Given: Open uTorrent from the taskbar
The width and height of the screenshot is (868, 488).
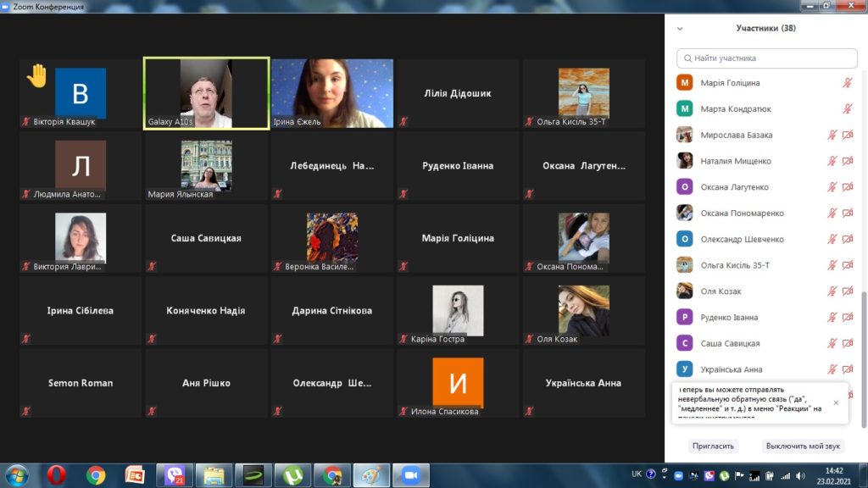Looking at the screenshot, I should click(x=293, y=475).
